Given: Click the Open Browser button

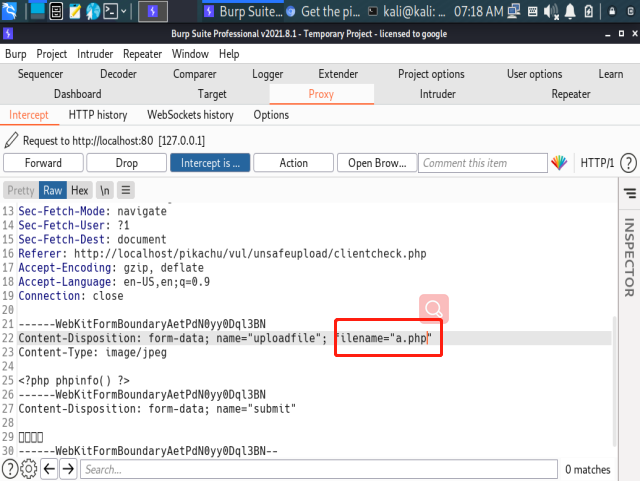Looking at the screenshot, I should pyautogui.click(x=377, y=163).
